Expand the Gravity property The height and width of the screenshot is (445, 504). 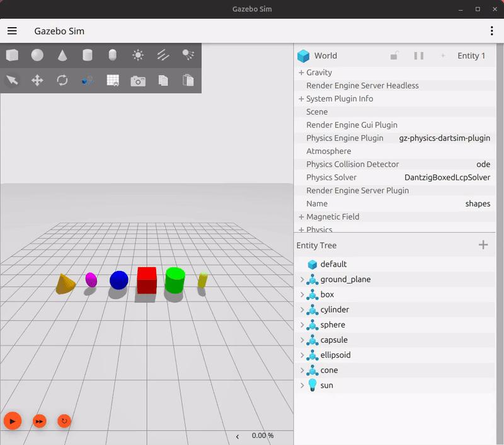(301, 72)
